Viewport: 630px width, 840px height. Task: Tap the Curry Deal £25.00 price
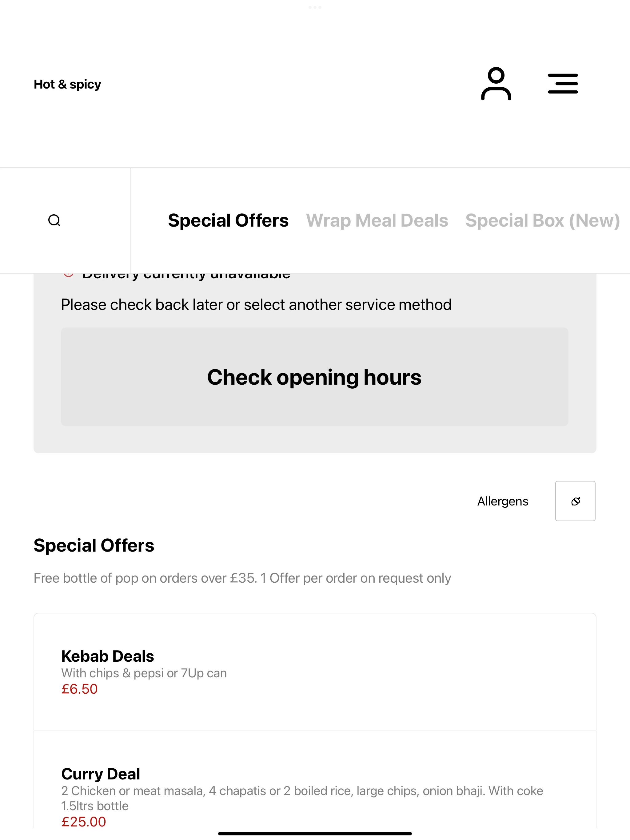(84, 821)
